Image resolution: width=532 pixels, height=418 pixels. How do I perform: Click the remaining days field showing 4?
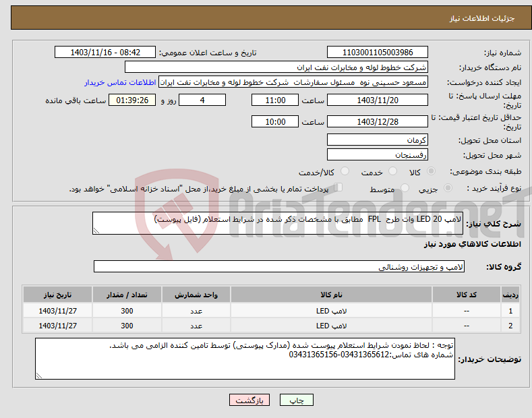[202, 100]
